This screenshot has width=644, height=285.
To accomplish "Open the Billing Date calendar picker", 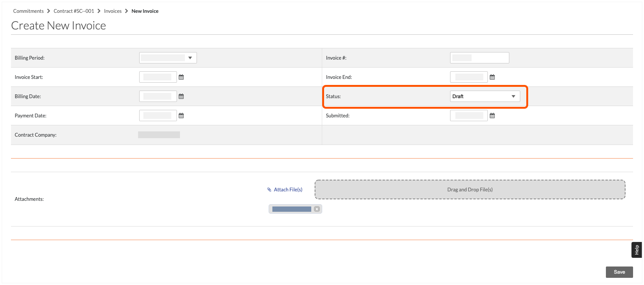I will pyautogui.click(x=181, y=96).
